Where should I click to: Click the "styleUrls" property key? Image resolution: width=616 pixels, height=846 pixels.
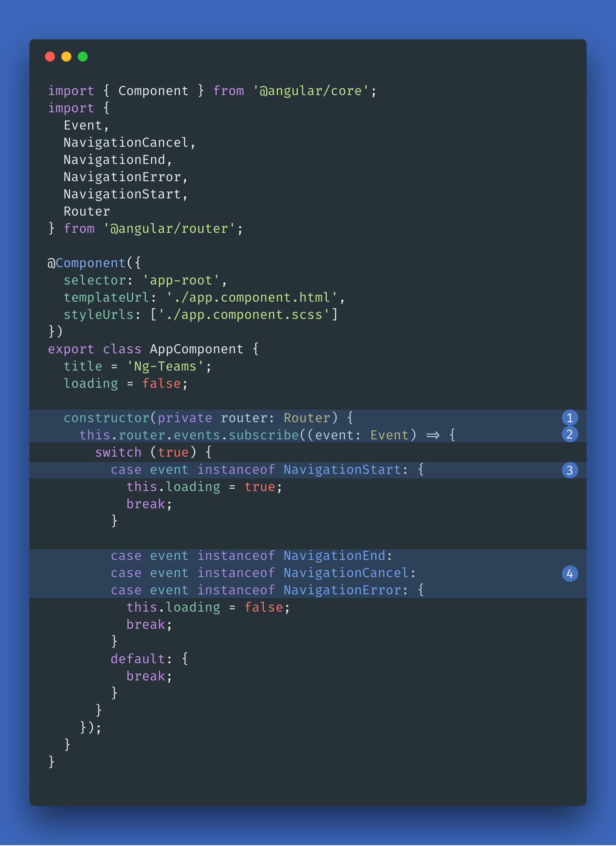click(98, 314)
